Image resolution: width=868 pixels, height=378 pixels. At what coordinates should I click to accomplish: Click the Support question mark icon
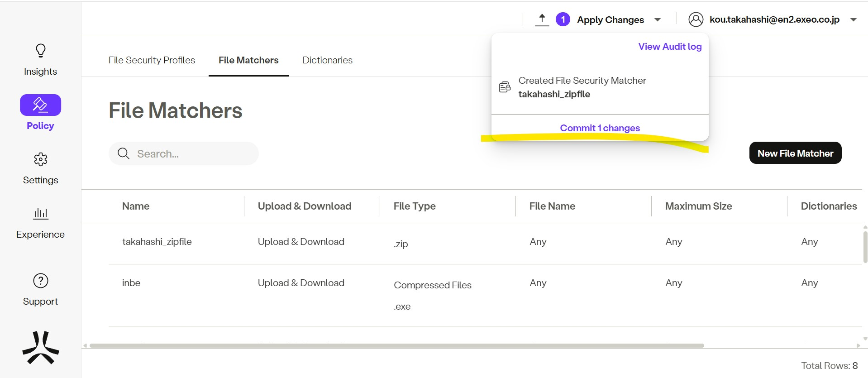pyautogui.click(x=41, y=281)
